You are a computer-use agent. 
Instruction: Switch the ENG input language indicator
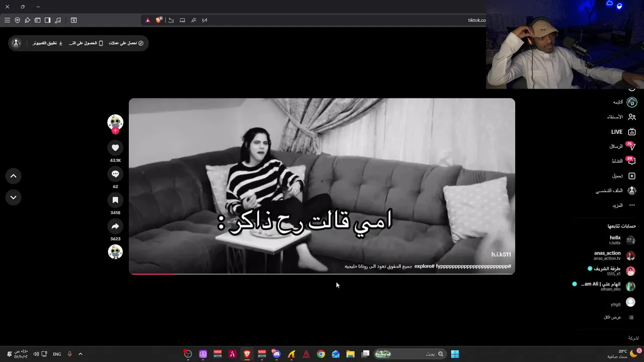pyautogui.click(x=57, y=354)
